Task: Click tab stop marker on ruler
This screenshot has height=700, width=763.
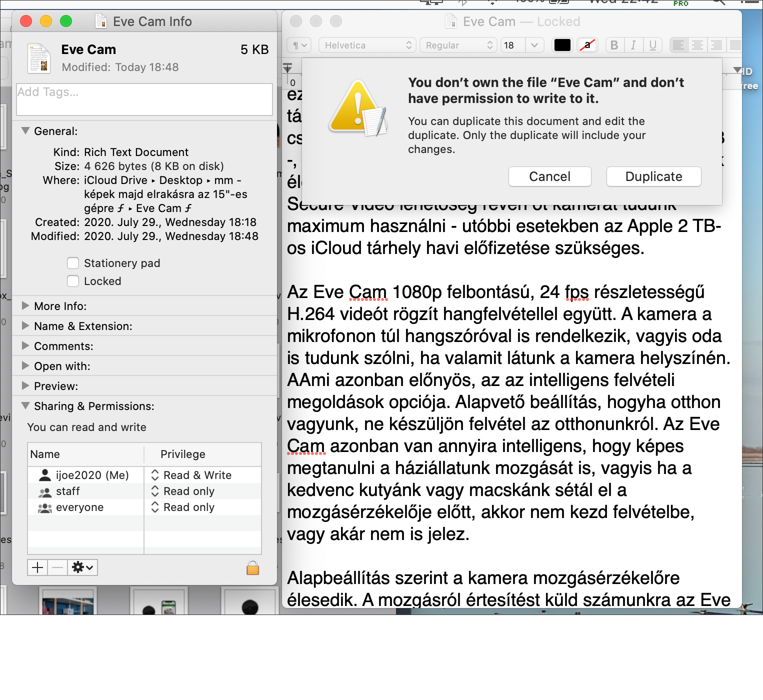Action: tap(287, 67)
